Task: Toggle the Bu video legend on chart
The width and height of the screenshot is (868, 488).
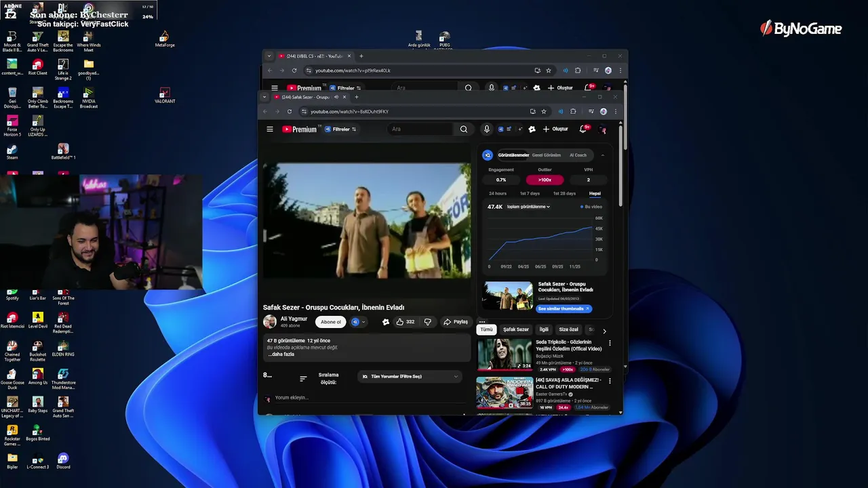Action: point(591,207)
